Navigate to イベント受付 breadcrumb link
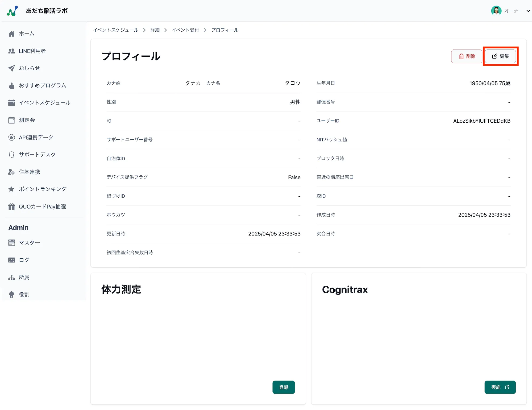This screenshot has height=410, width=532. coord(185,30)
